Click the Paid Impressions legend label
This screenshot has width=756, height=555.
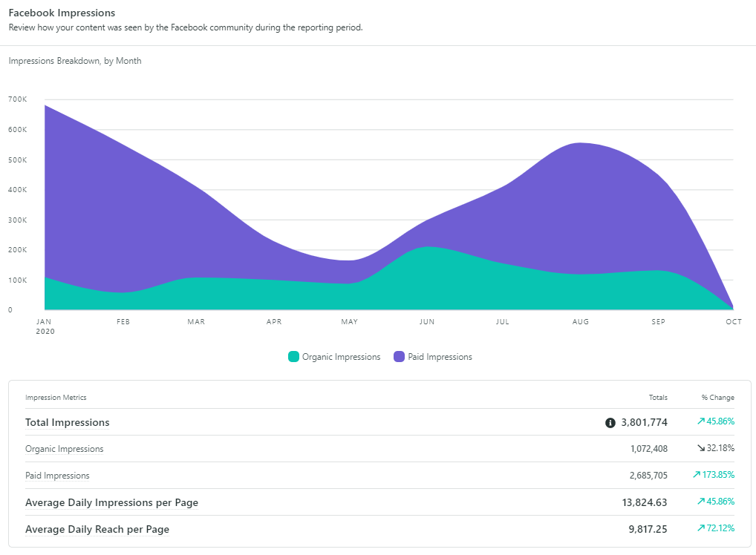pos(440,357)
